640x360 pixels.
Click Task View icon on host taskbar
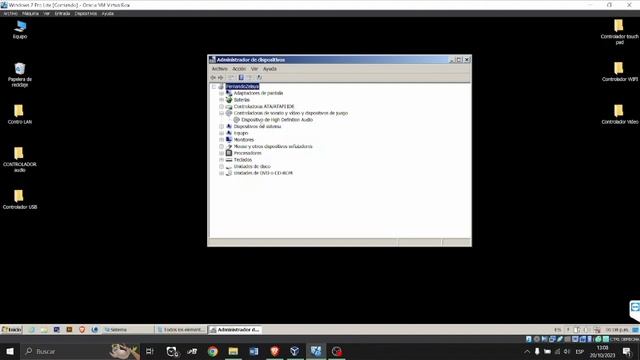(x=150, y=351)
